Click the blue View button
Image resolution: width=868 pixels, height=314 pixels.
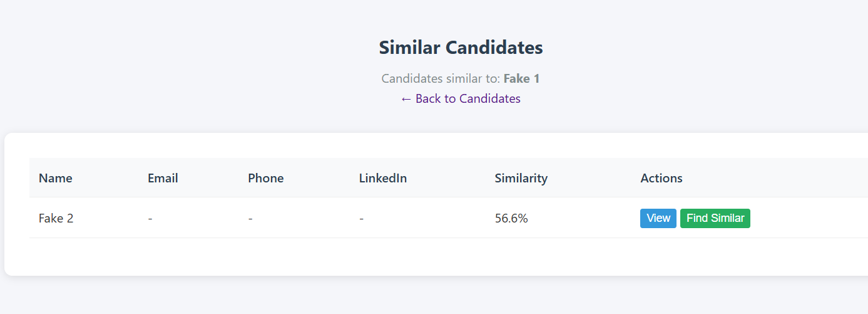coord(658,218)
